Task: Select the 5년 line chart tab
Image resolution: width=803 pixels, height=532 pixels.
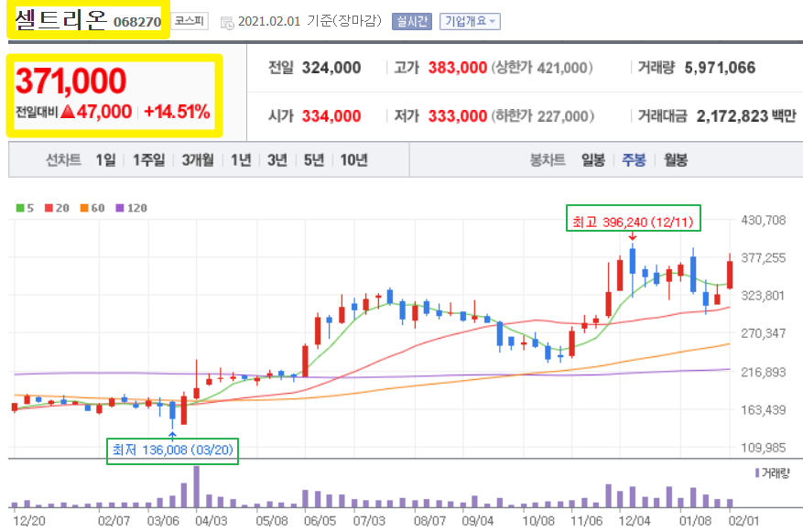Action: (x=314, y=160)
